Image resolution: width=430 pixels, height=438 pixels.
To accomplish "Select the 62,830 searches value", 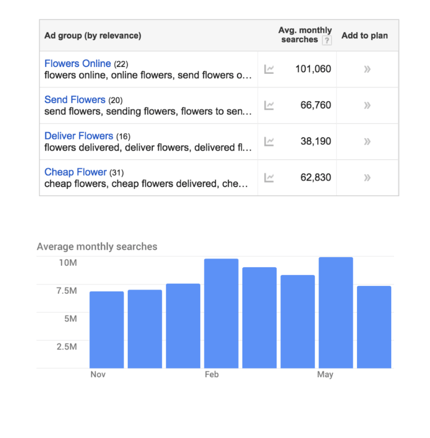I will click(x=316, y=177).
